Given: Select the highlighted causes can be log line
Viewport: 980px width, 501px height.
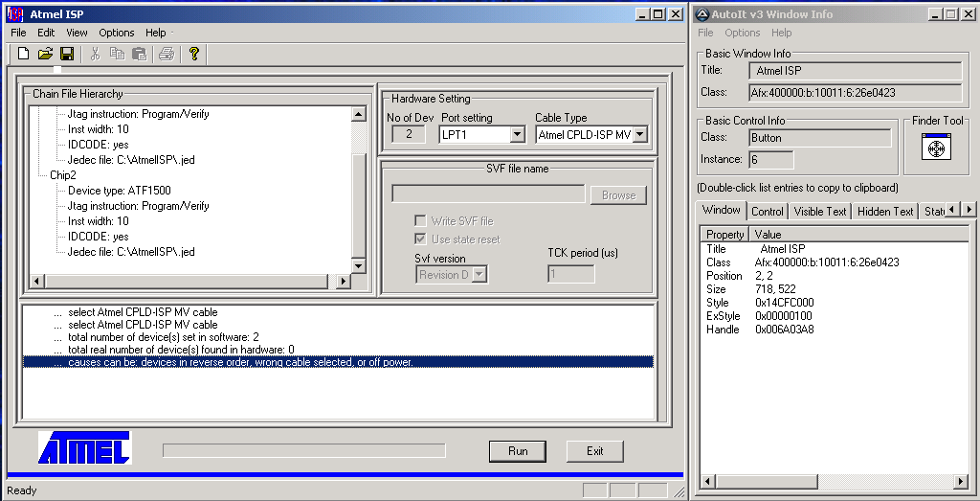Looking at the screenshot, I should tap(338, 362).
